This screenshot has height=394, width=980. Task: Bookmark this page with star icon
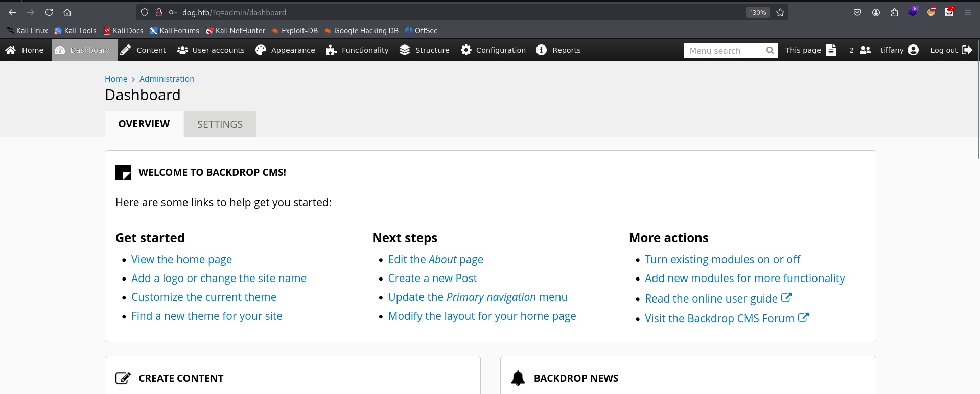point(780,12)
